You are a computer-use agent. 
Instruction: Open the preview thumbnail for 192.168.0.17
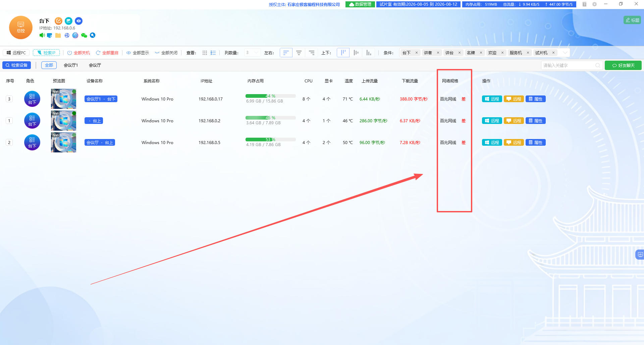pyautogui.click(x=63, y=99)
